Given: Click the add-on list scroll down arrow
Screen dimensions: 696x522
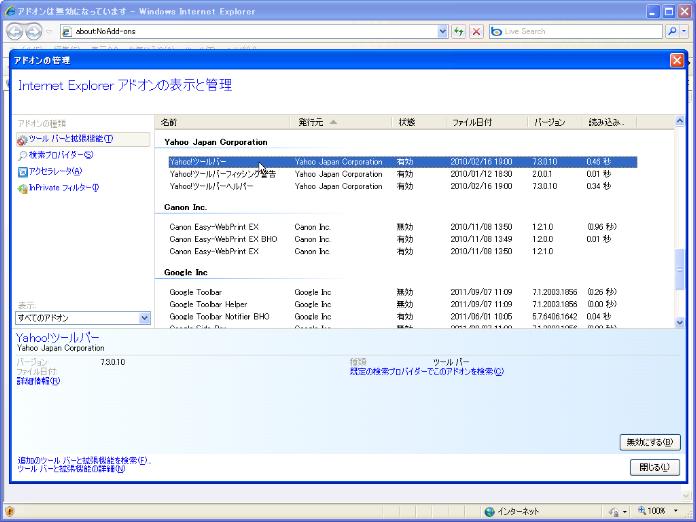Looking at the screenshot, I should 679,323.
